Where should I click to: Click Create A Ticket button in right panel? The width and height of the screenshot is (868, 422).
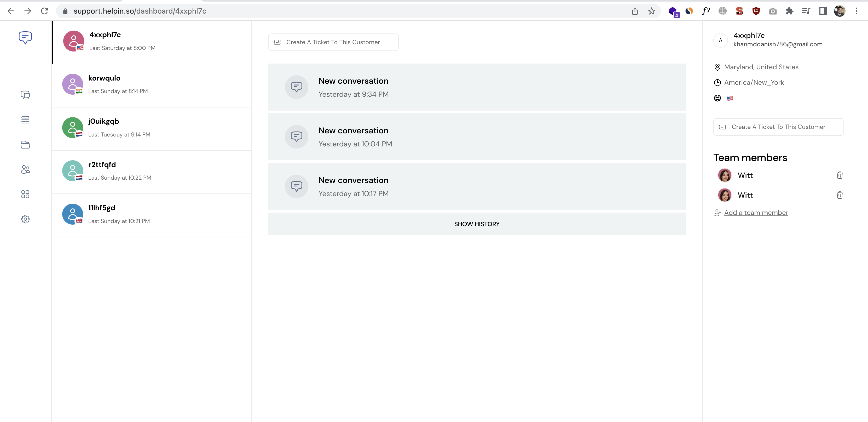point(778,127)
